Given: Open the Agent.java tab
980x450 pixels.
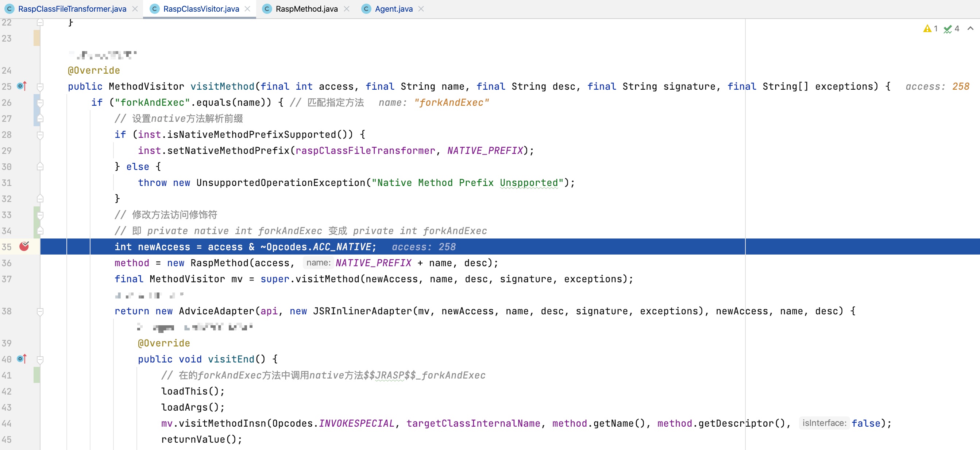Looking at the screenshot, I should [393, 9].
